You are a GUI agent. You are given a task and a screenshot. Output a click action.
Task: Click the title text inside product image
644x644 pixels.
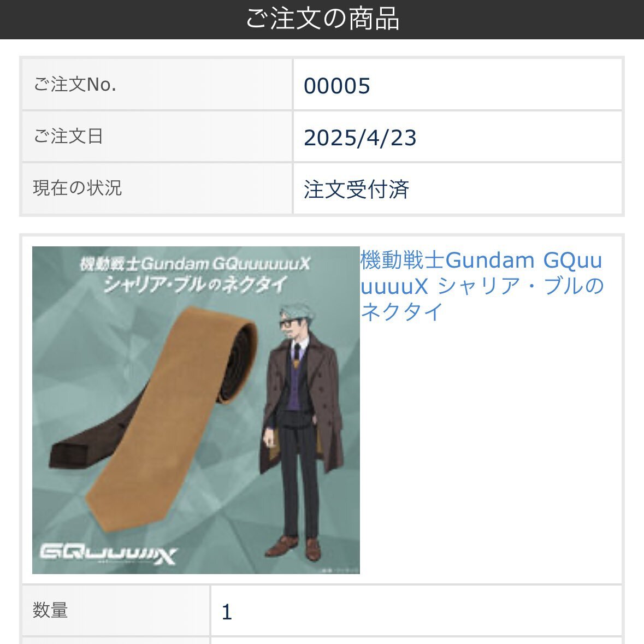point(195,274)
